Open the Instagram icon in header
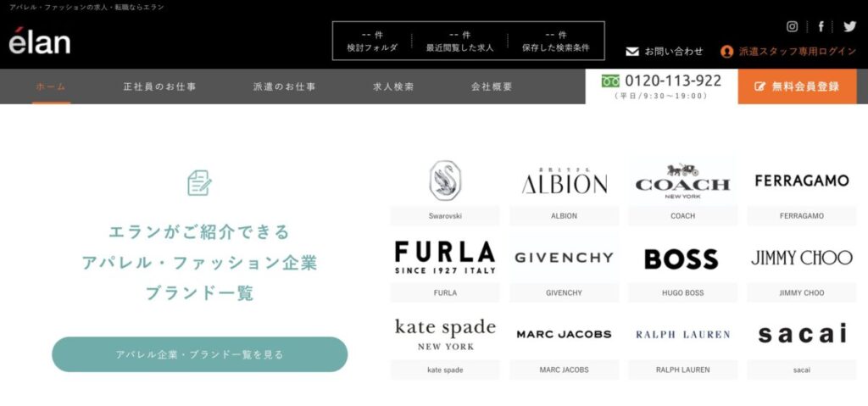Image resolution: width=868 pixels, height=406 pixels. tap(793, 26)
